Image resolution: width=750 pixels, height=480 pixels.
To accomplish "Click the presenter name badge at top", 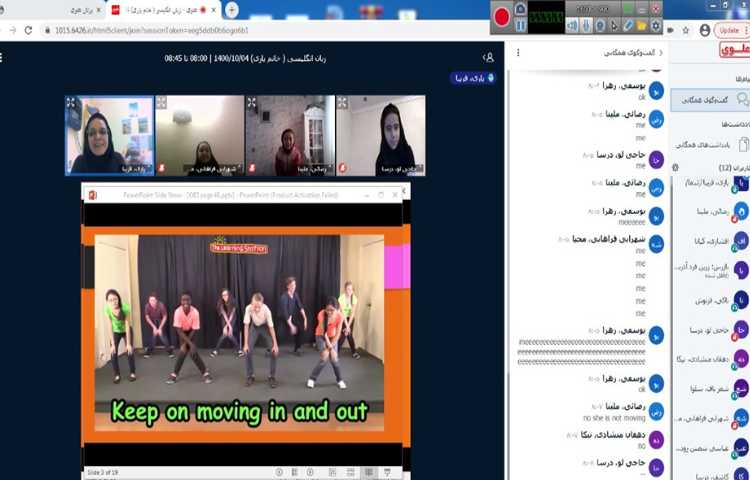I will coord(471,77).
